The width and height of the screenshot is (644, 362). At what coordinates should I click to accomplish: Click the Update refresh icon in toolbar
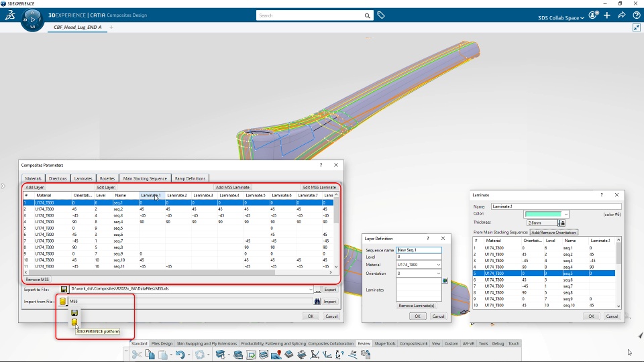point(200,354)
